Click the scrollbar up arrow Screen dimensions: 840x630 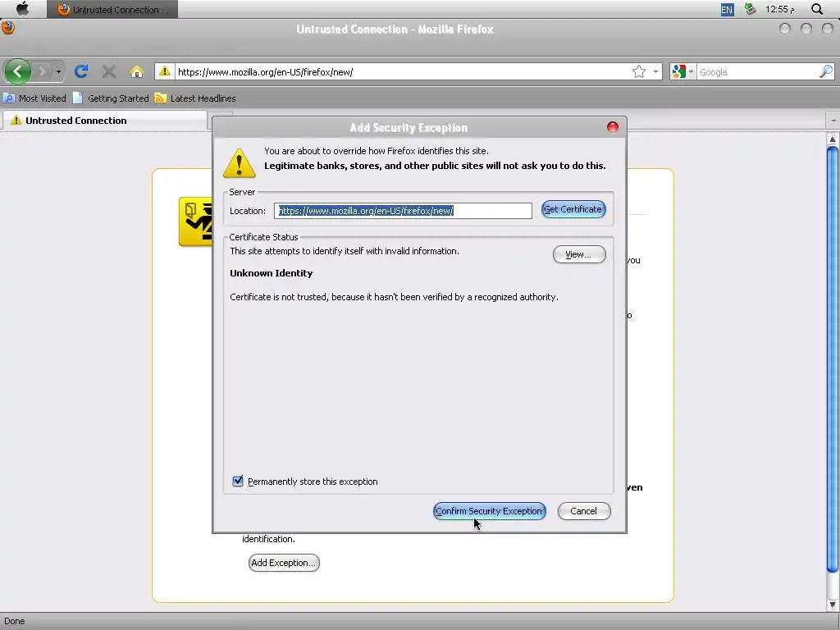tap(833, 139)
